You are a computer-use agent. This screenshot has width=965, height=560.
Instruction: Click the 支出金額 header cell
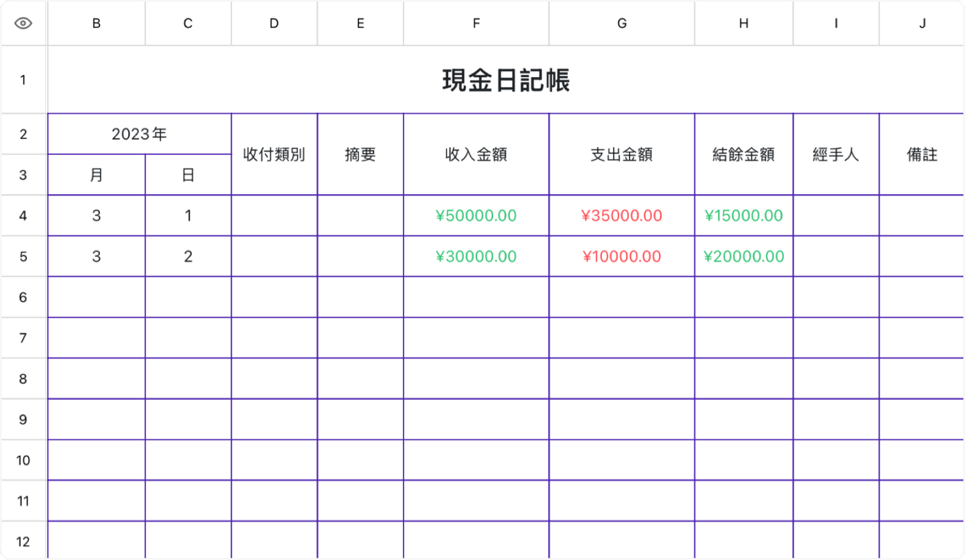point(622,155)
